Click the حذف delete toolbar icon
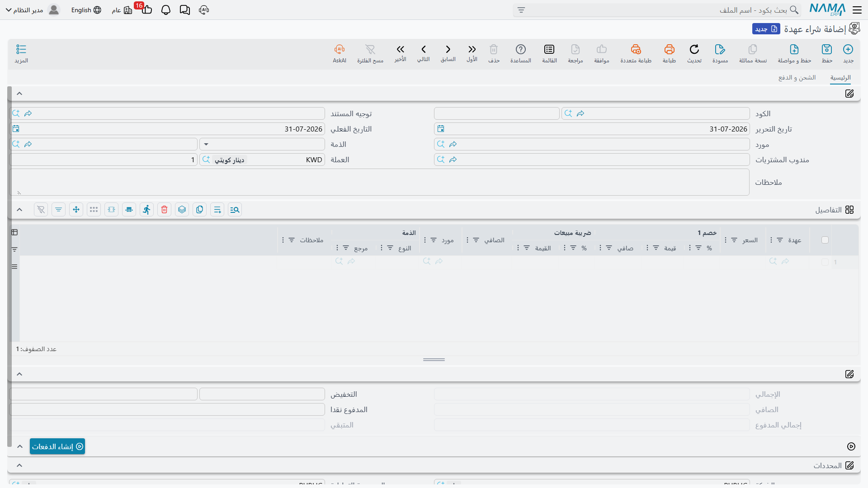Screen dimensions: 868x488 tap(494, 49)
